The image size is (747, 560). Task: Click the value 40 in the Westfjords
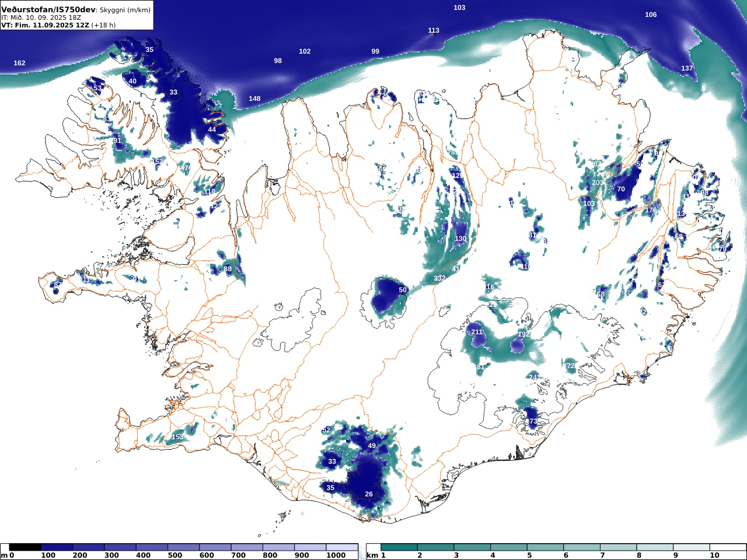tap(132, 81)
